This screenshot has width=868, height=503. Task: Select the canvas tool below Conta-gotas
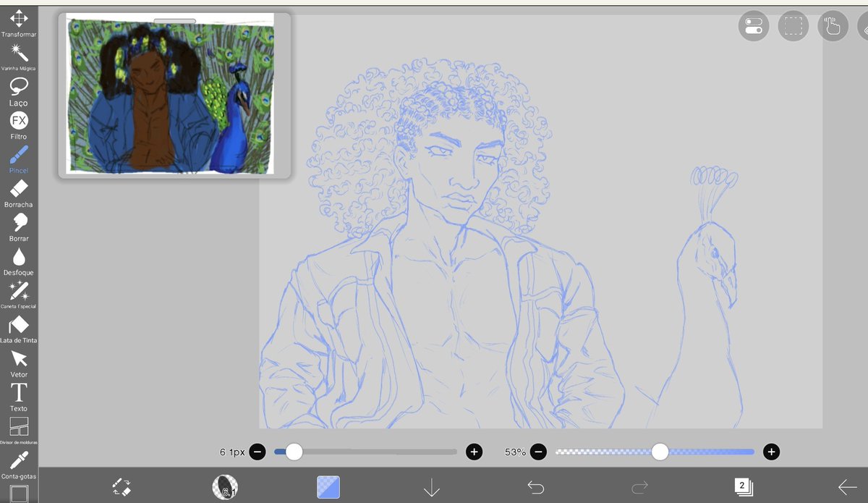click(x=19, y=494)
